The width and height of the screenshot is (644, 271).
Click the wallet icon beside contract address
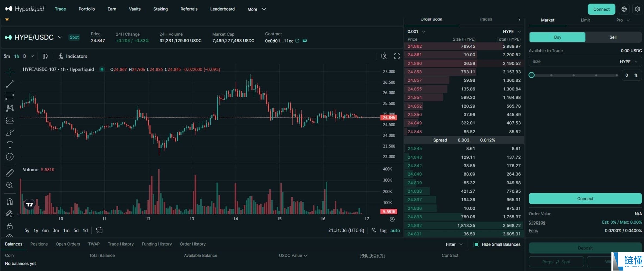(305, 41)
